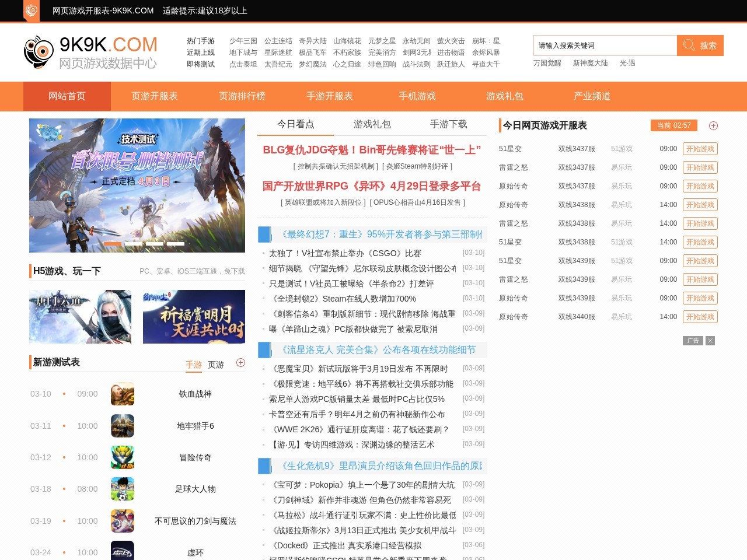Click 开始游戏 for 51星变
Image resolution: width=747 pixels, height=560 pixels.
click(700, 149)
